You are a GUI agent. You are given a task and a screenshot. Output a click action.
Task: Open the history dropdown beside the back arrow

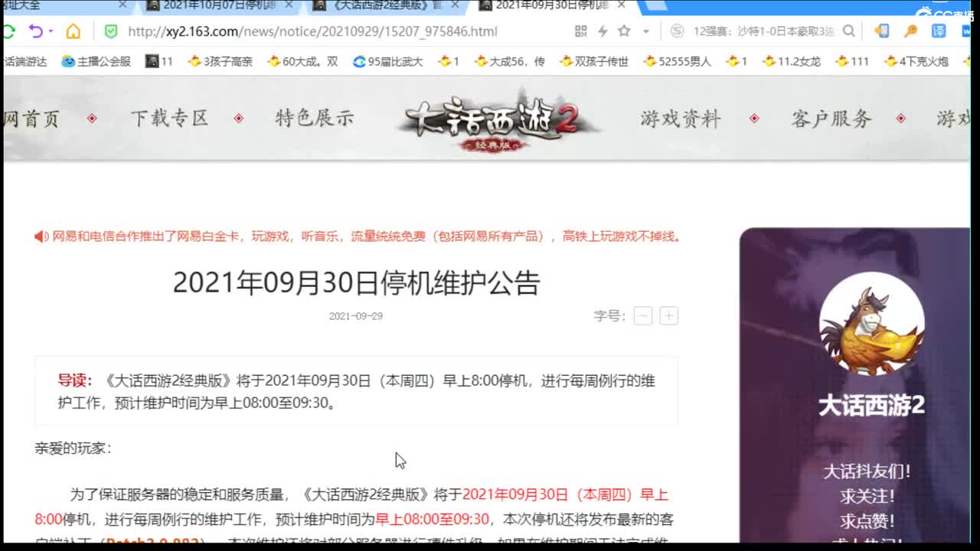(51, 31)
